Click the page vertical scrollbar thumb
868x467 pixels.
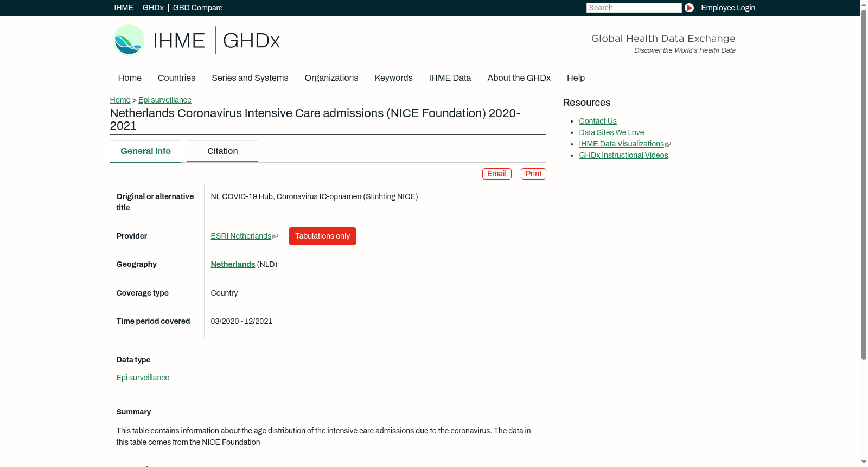coord(864,184)
